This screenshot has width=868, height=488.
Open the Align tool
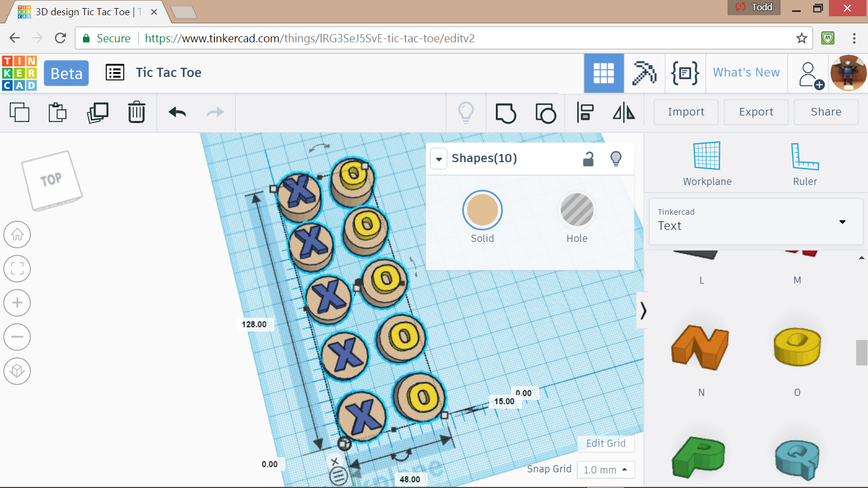585,113
